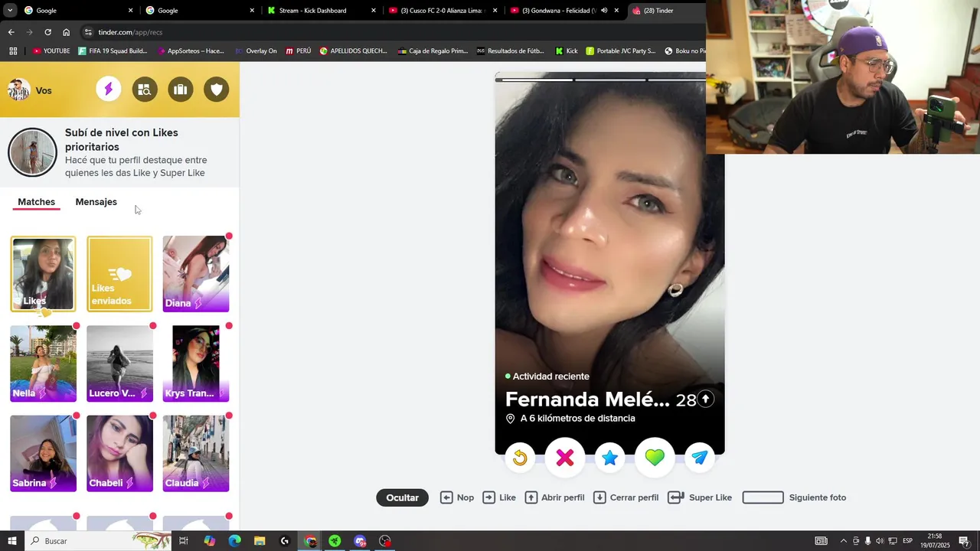
Task: Mute the Gondwana tab audio icon
Action: [x=604, y=11]
